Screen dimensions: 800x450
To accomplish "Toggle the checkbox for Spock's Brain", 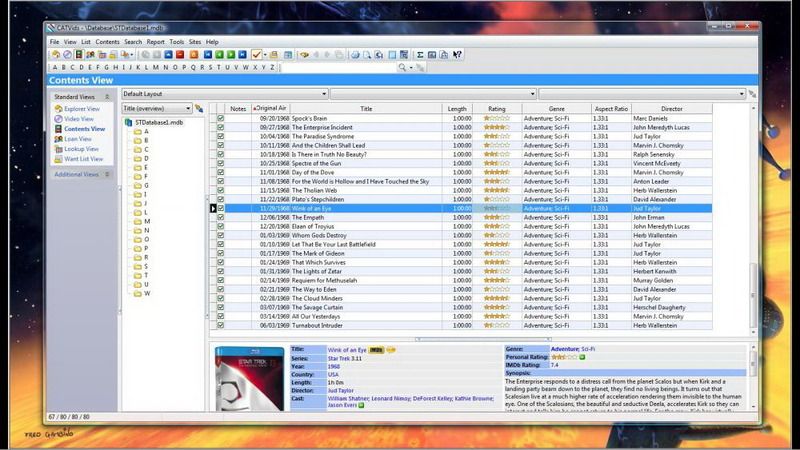I will pyautogui.click(x=220, y=117).
